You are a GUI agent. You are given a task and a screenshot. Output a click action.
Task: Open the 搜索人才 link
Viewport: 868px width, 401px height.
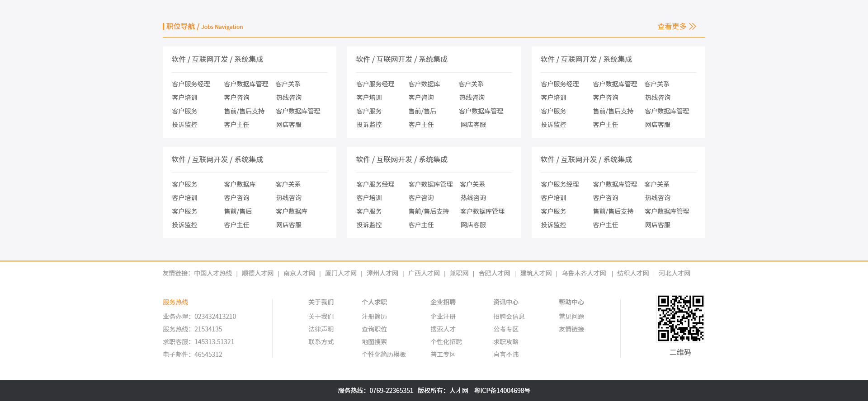pyautogui.click(x=443, y=329)
